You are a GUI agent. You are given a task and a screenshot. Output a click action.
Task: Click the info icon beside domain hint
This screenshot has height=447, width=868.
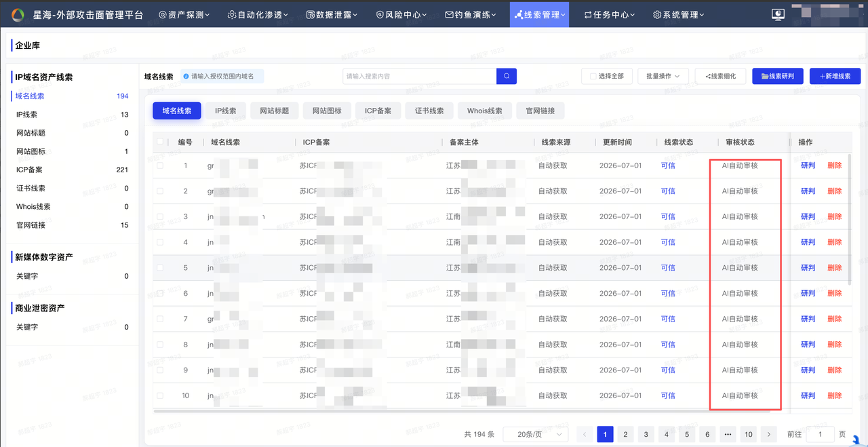click(x=186, y=77)
